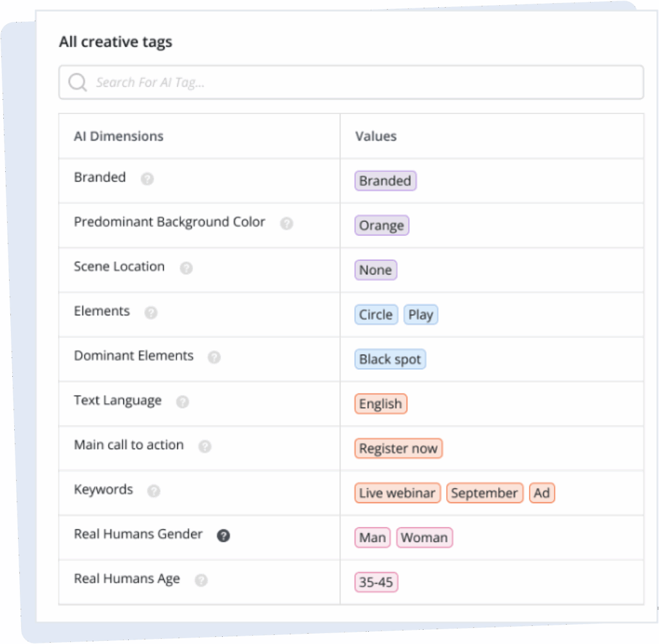Click the Orange background color tag
Viewport: 659px width, 644px height.
tap(381, 225)
